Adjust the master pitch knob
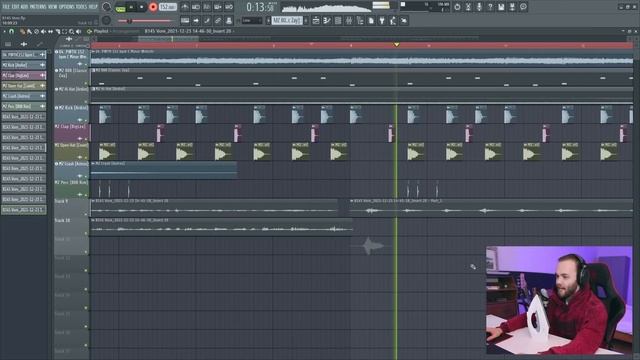This screenshot has height=360, width=640. coord(107,20)
